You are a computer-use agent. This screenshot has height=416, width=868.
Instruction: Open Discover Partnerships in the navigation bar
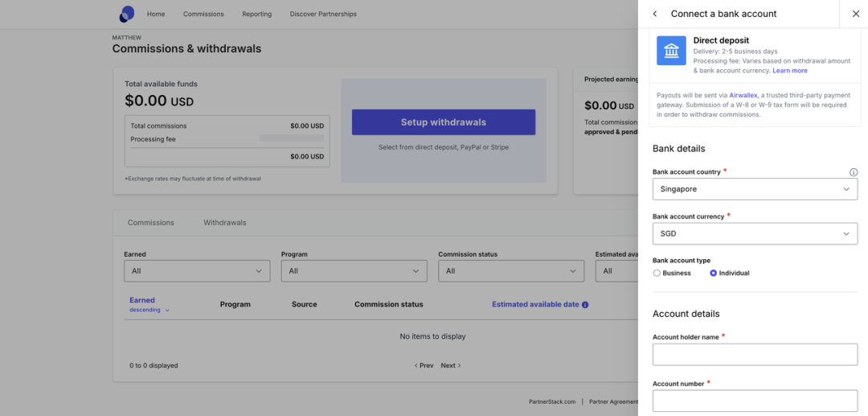(x=323, y=14)
